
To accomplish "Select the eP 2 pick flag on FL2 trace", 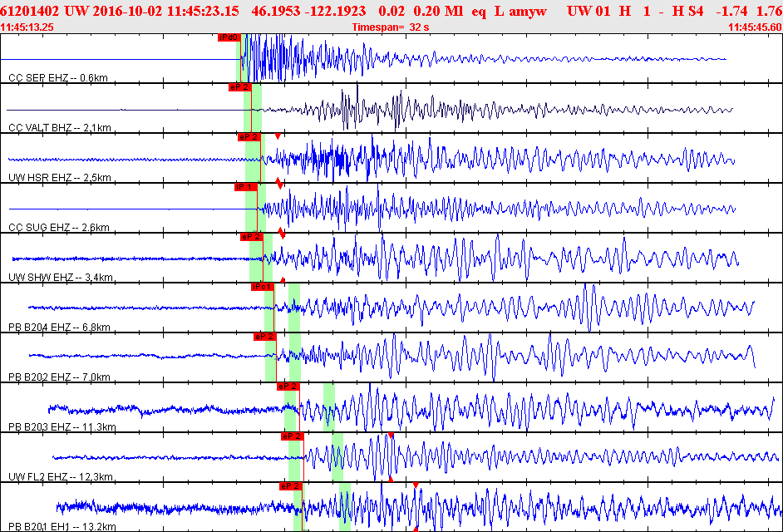I will (292, 436).
